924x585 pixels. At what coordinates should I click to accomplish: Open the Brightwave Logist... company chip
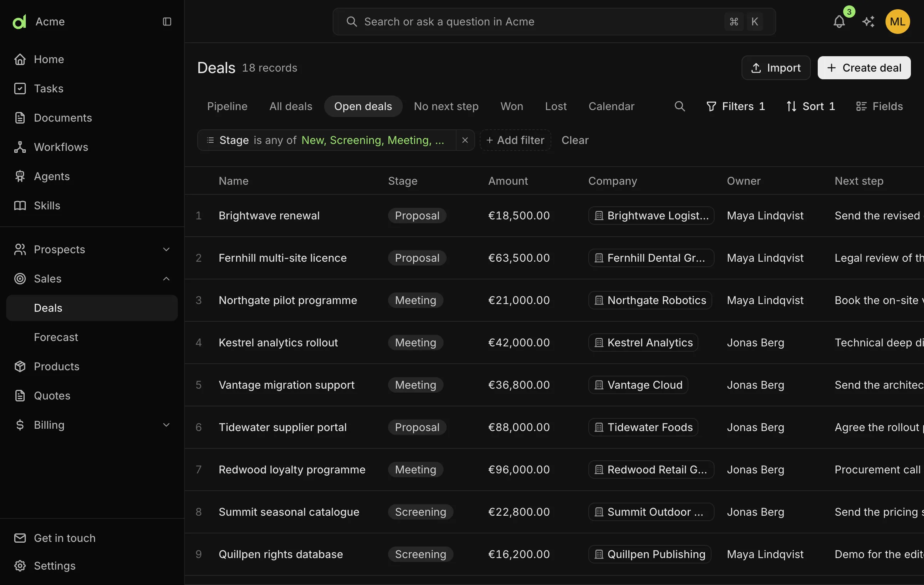tap(651, 216)
